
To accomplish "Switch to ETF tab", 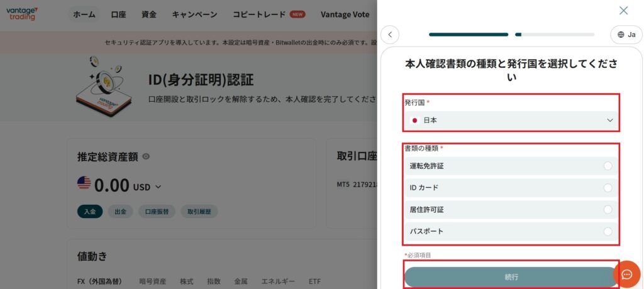I will pos(314,281).
